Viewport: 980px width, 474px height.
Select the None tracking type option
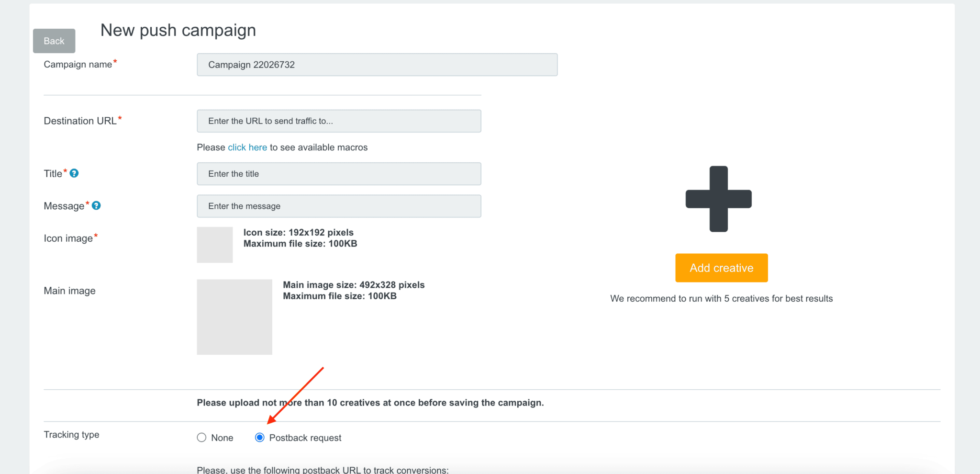pos(201,437)
